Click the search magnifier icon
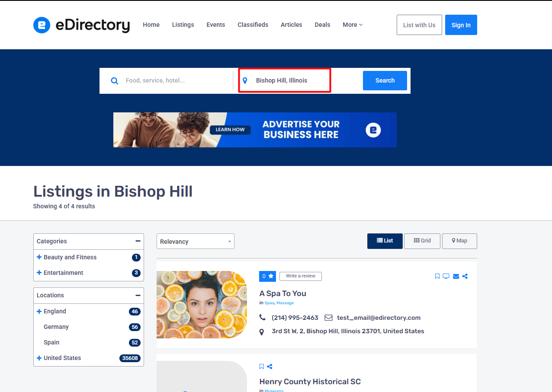Screen dimensions: 552x392 click(114, 81)
